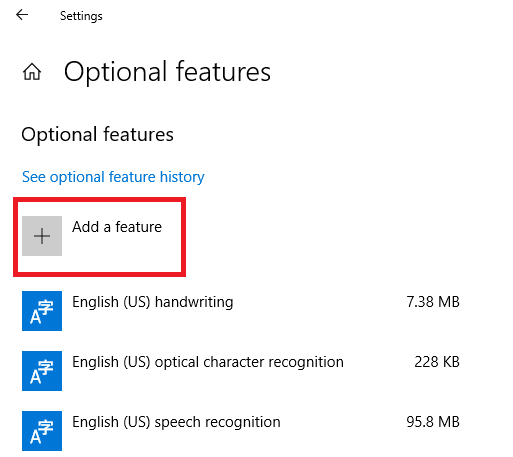Select English (US) optical character recognition name
The image size is (513, 457).
pos(208,362)
